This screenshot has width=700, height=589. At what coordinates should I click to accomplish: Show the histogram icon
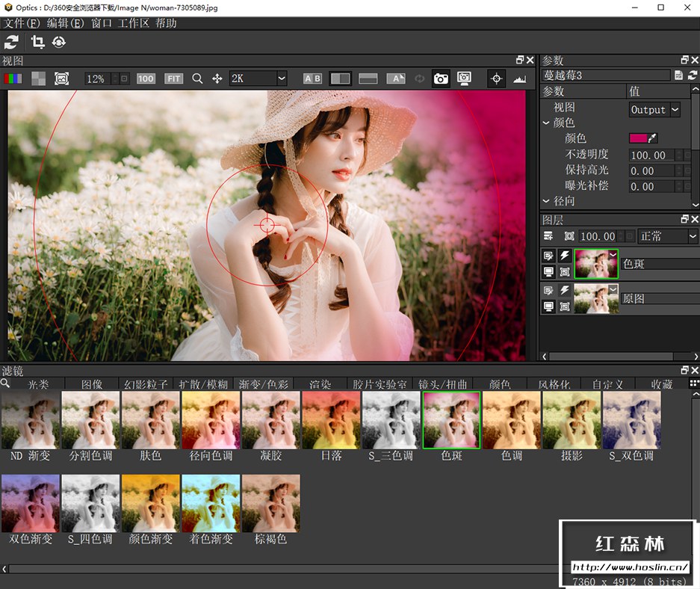click(519, 78)
